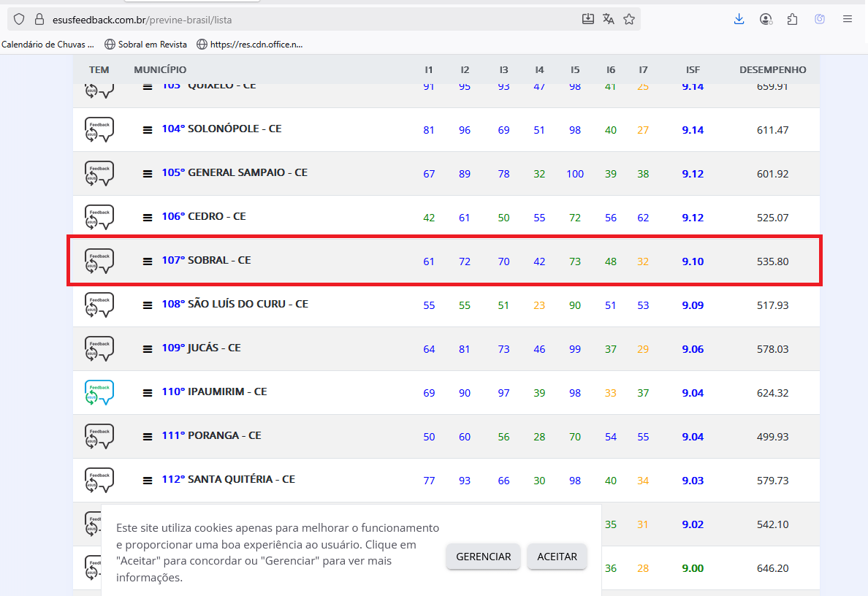Open the Firefox extensions puzzle icon
This screenshot has height=596, width=868.
coord(792,19)
